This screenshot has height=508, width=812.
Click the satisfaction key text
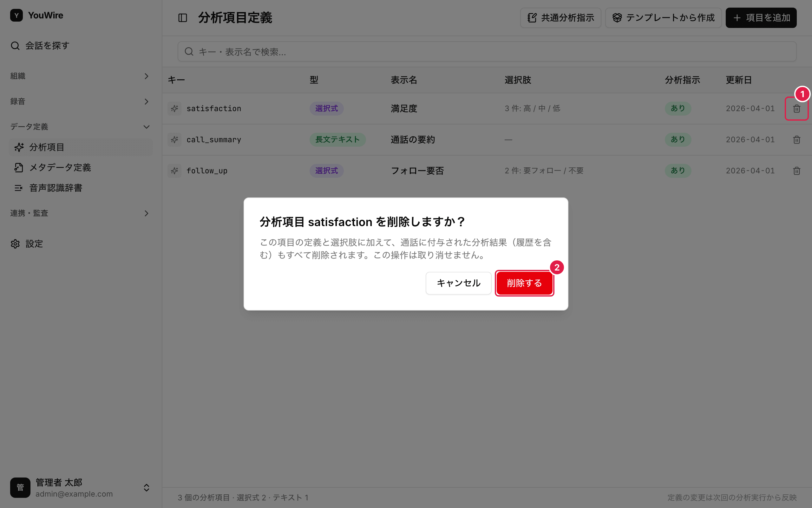coord(214,109)
